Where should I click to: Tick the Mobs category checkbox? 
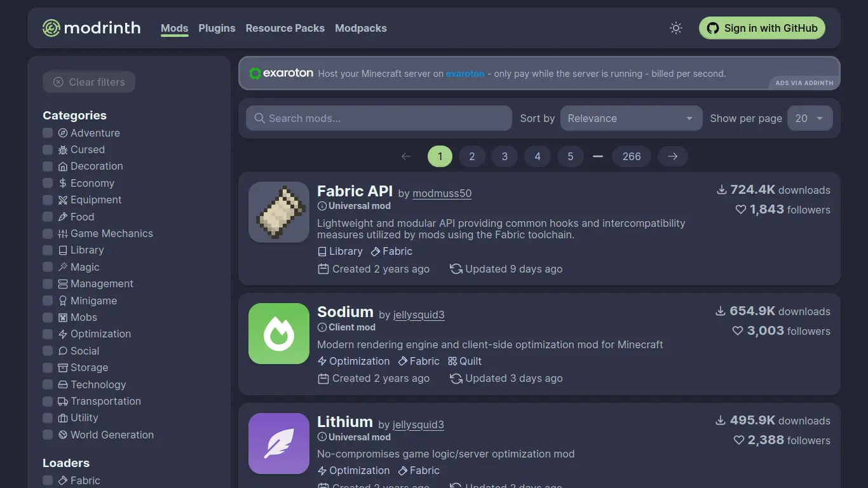coord(48,318)
